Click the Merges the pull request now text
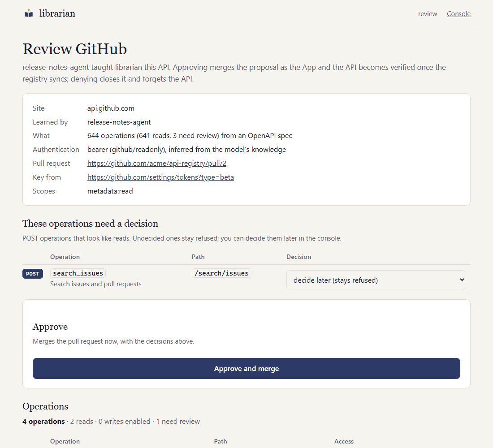This screenshot has width=493, height=448. click(113, 341)
